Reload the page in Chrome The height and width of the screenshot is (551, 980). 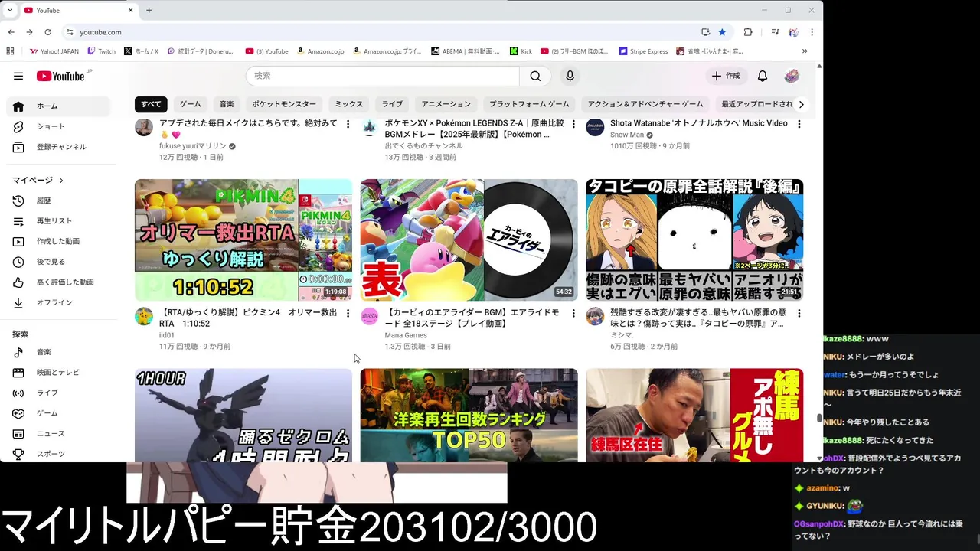click(47, 32)
